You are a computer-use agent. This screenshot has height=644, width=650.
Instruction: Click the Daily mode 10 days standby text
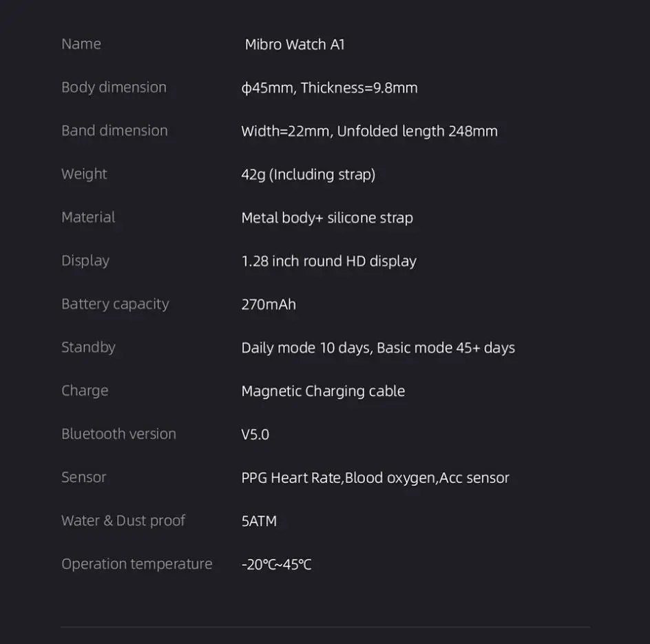click(378, 348)
